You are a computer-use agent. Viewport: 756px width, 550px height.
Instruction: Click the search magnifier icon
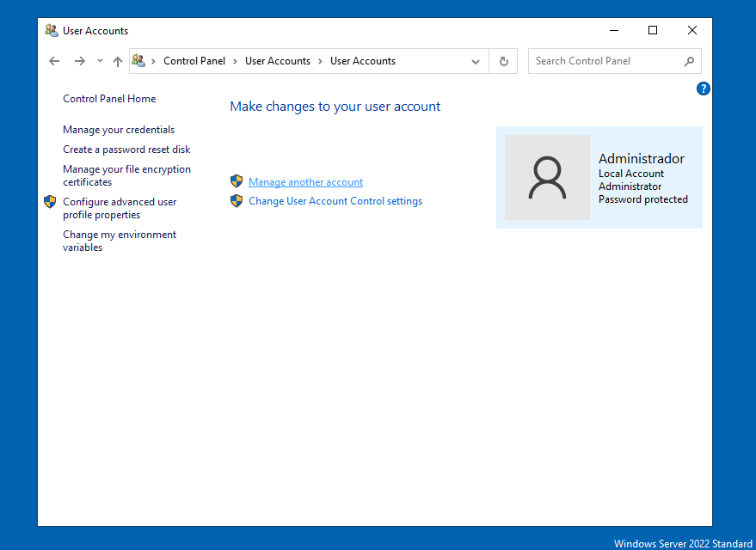pos(689,61)
